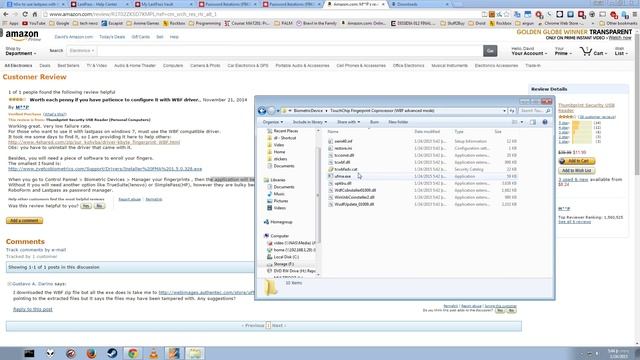This screenshot has height=360, width=640.
Task: Click the Amazon search Go button
Action: 490,51
